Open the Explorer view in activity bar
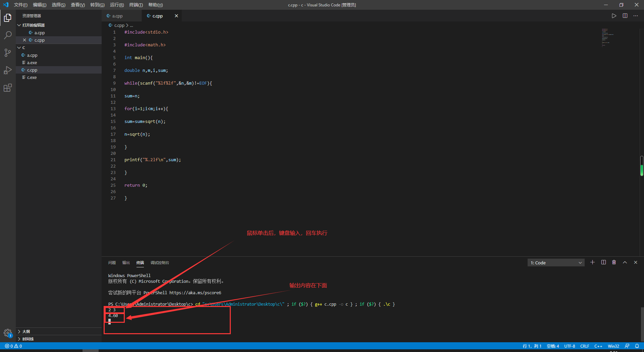Image resolution: width=644 pixels, height=352 pixels. pos(8,18)
